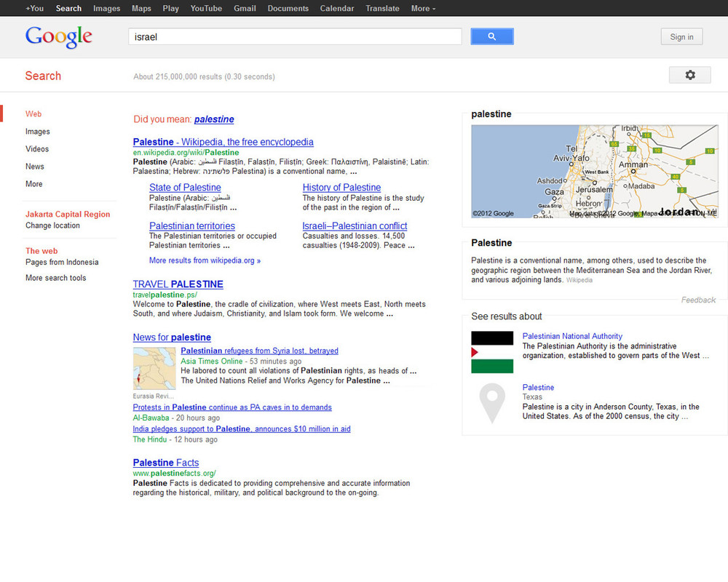Select The web filter option
728x582 pixels.
[41, 251]
